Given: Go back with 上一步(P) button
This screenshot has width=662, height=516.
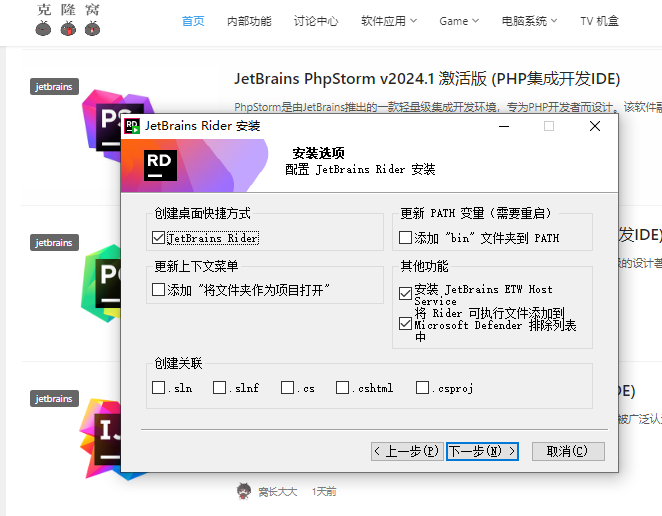Looking at the screenshot, I should click(407, 451).
